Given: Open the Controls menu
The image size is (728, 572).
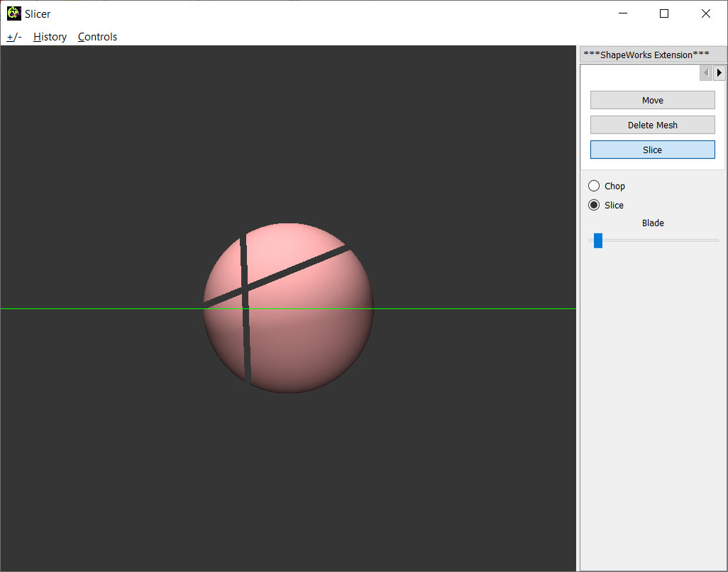Looking at the screenshot, I should (x=97, y=36).
